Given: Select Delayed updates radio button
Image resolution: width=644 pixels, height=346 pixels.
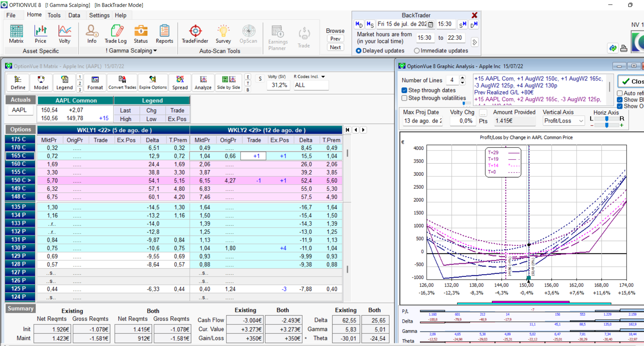Looking at the screenshot, I should [358, 51].
